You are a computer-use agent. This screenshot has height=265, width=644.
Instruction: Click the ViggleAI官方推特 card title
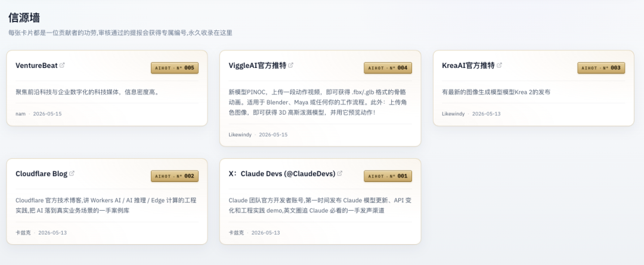point(257,65)
